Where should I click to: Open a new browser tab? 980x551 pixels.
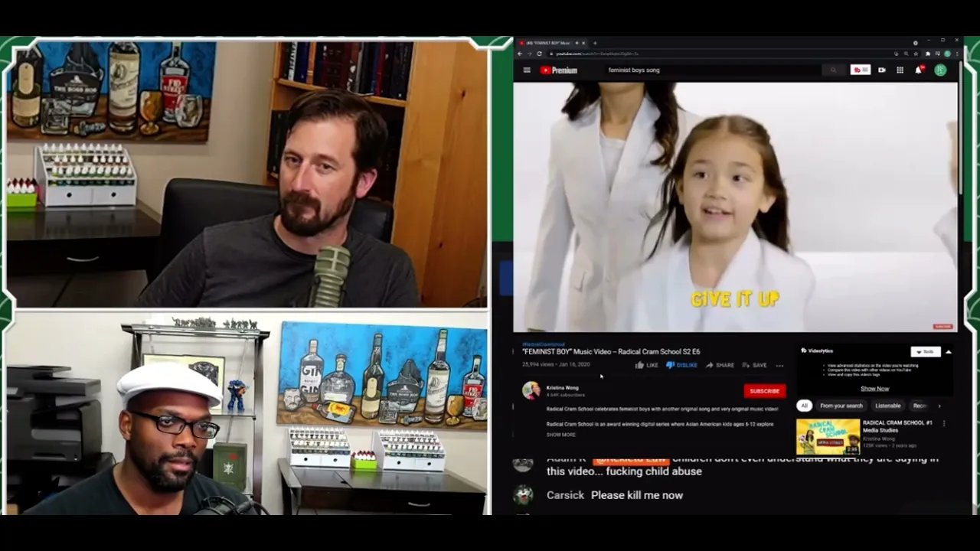click(x=595, y=43)
